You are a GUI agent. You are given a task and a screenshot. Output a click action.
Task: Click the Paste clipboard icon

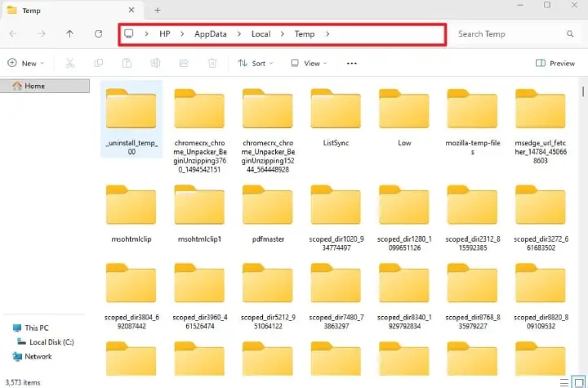[x=127, y=63]
